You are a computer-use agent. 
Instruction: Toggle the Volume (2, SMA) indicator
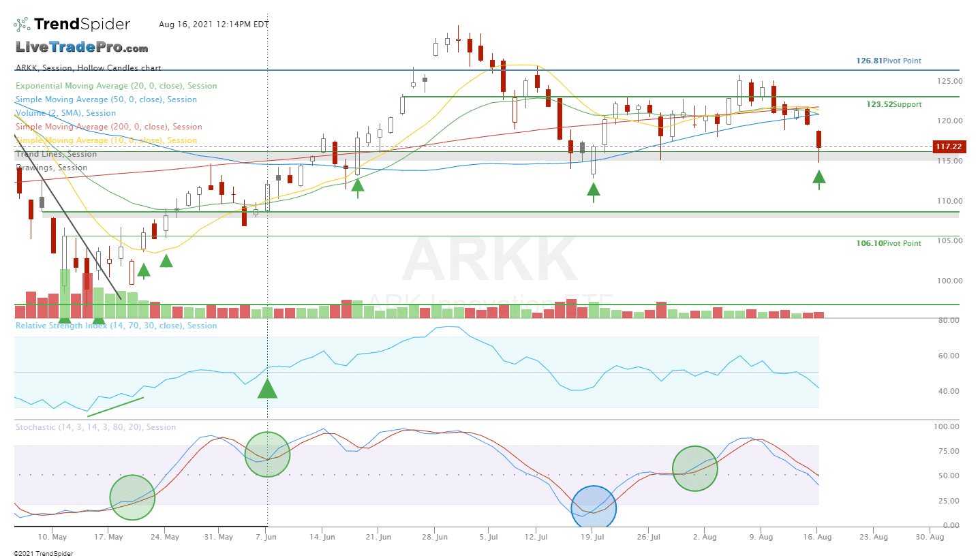pos(64,113)
